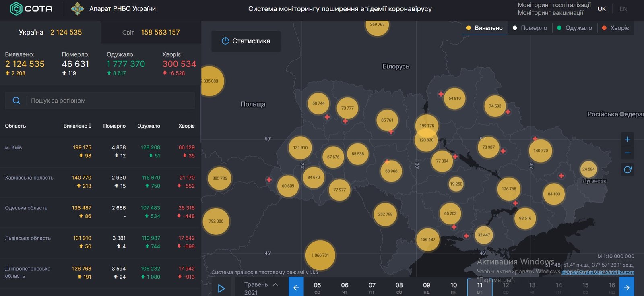Viewport: 644px width, 296px height.
Task: Zoom out the map with minus button
Action: coord(627,153)
